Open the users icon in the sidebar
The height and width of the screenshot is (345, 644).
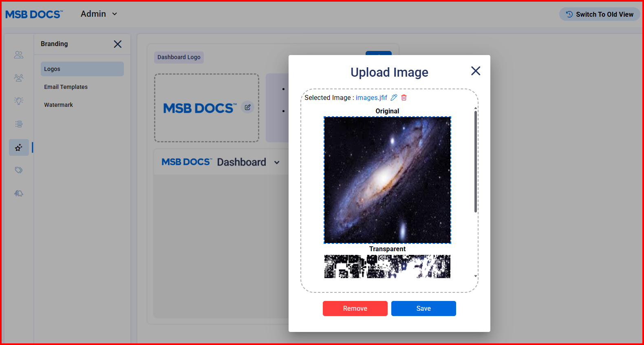(x=19, y=55)
